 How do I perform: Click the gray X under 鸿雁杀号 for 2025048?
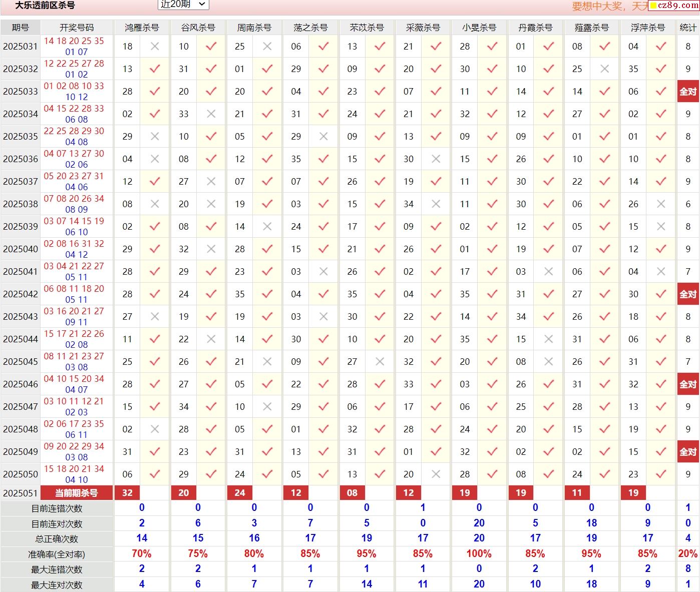click(155, 429)
